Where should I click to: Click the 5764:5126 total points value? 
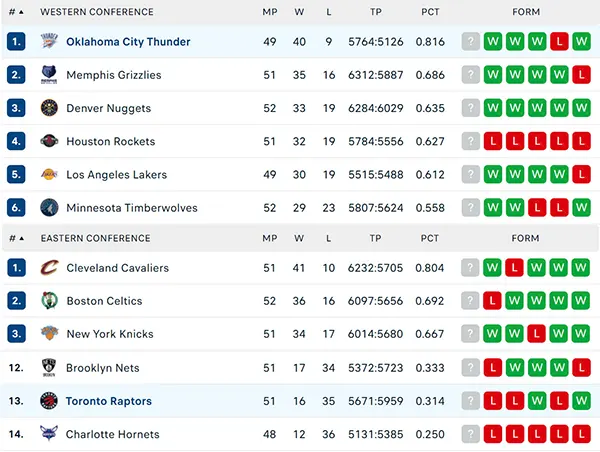click(x=376, y=41)
